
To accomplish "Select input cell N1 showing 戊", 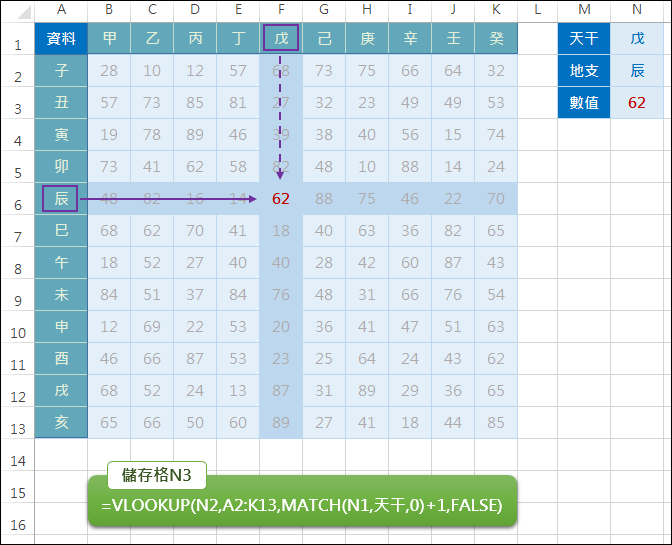I will point(637,39).
